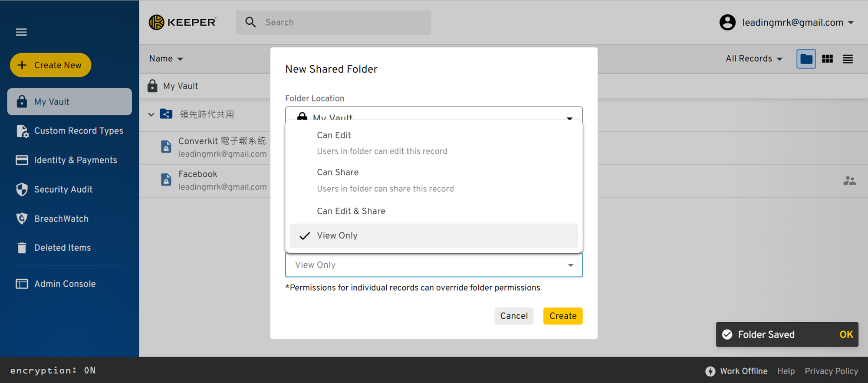Open the hamburger menu icon
The width and height of the screenshot is (868, 383).
pyautogui.click(x=21, y=32)
